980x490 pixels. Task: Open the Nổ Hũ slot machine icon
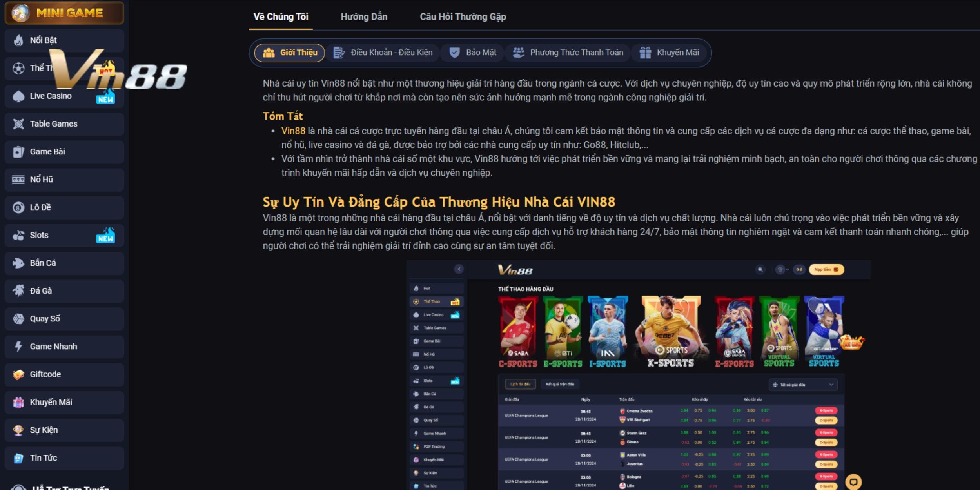[18, 180]
